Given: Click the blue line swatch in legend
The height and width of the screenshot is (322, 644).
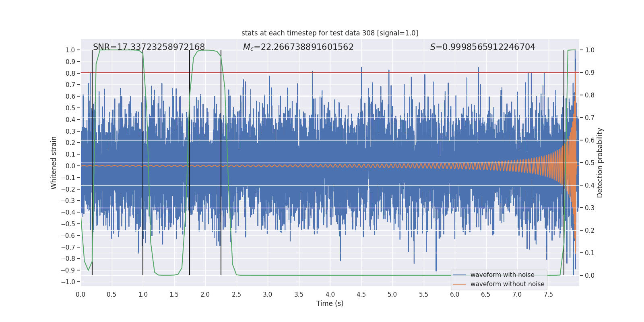Looking at the screenshot, I should pyautogui.click(x=460, y=275).
